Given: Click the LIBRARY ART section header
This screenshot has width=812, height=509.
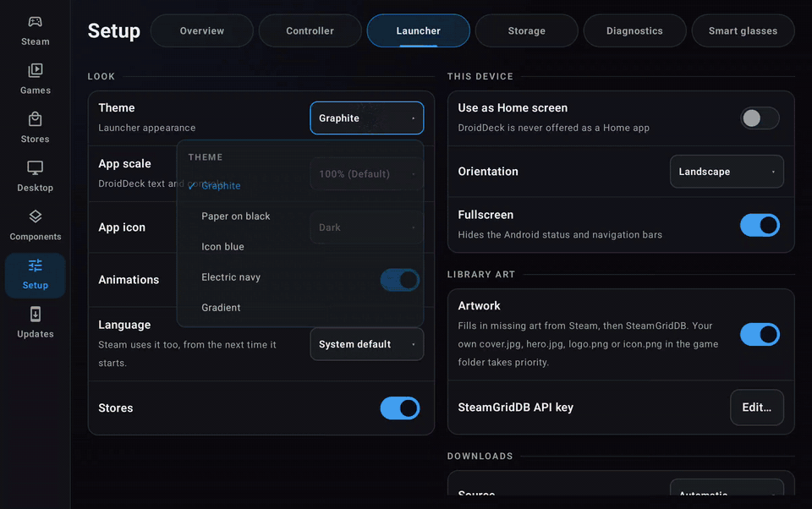Looking at the screenshot, I should tap(481, 275).
